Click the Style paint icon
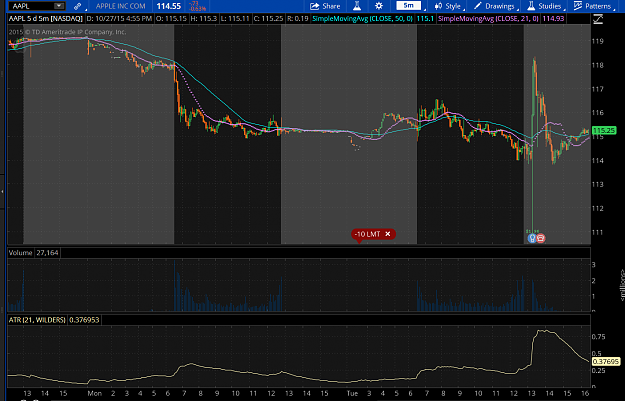The width and height of the screenshot is (625, 401). click(x=438, y=6)
